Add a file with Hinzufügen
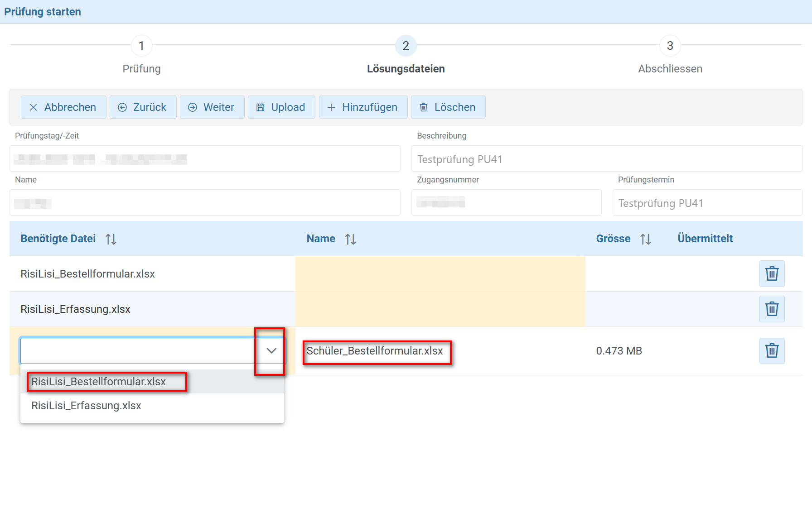 pos(363,107)
